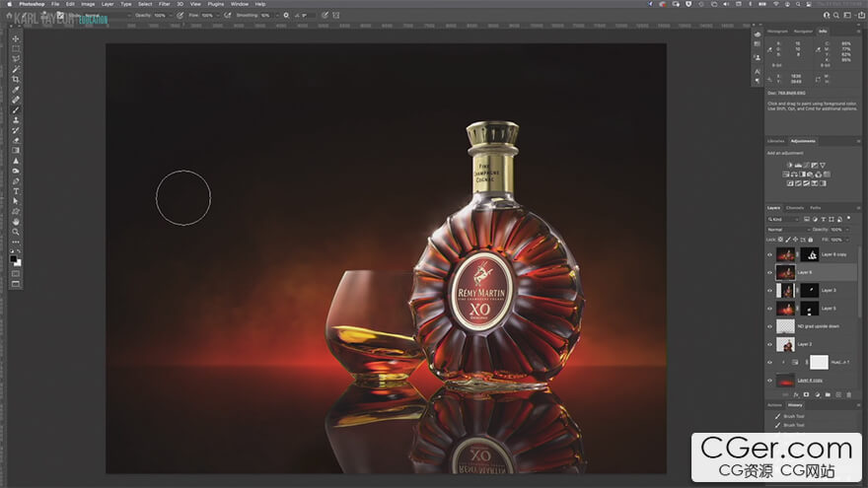The image size is (868, 488).
Task: Open Smoothing dropdown in options bar
Action: (x=276, y=16)
